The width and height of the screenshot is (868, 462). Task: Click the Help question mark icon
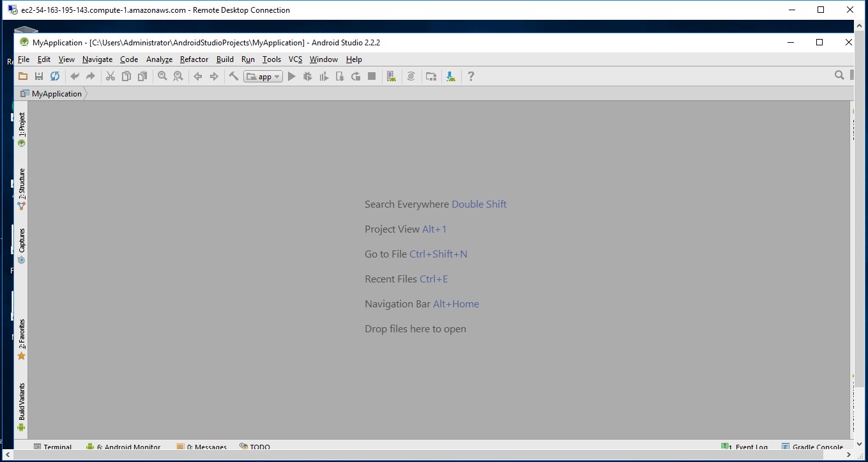pos(471,76)
